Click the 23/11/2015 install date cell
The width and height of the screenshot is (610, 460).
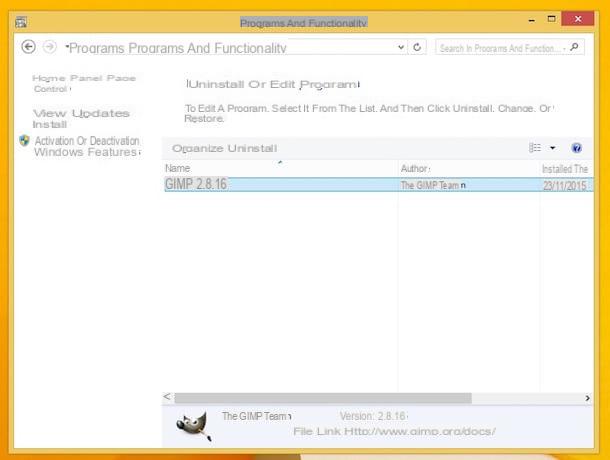(565, 186)
